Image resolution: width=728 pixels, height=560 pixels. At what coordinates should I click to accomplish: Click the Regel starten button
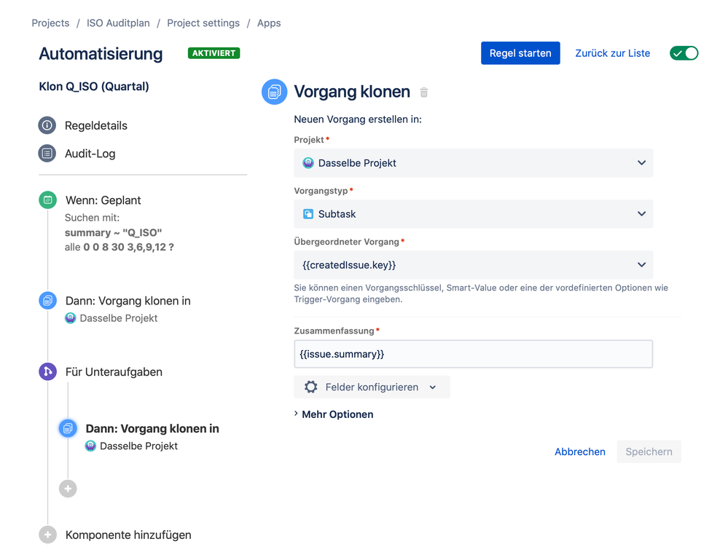tap(520, 53)
